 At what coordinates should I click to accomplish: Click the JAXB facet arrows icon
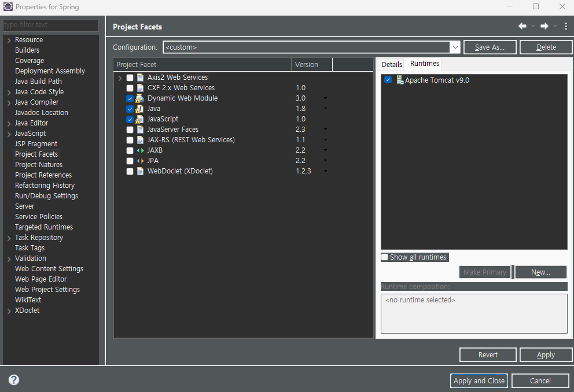[140, 150]
